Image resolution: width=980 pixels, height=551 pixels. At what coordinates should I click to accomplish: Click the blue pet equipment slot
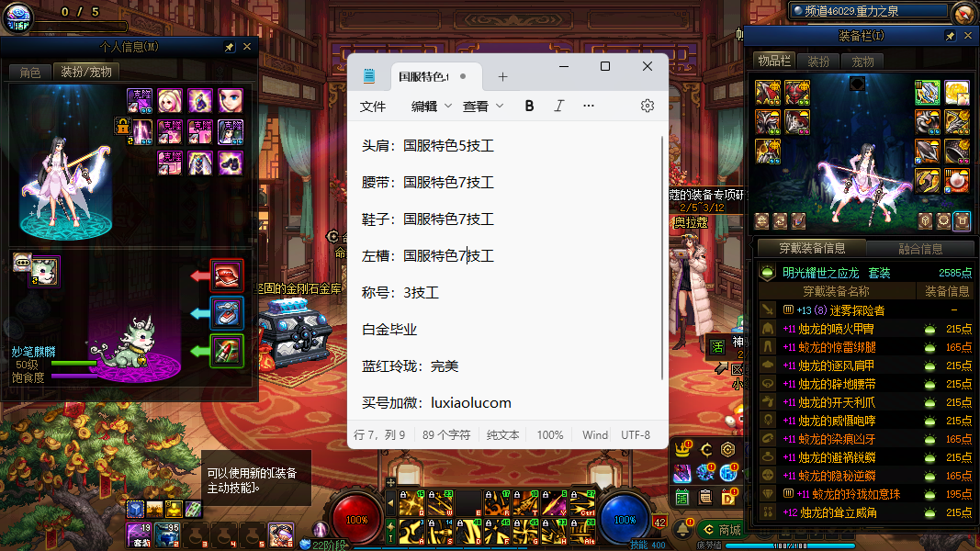click(227, 313)
